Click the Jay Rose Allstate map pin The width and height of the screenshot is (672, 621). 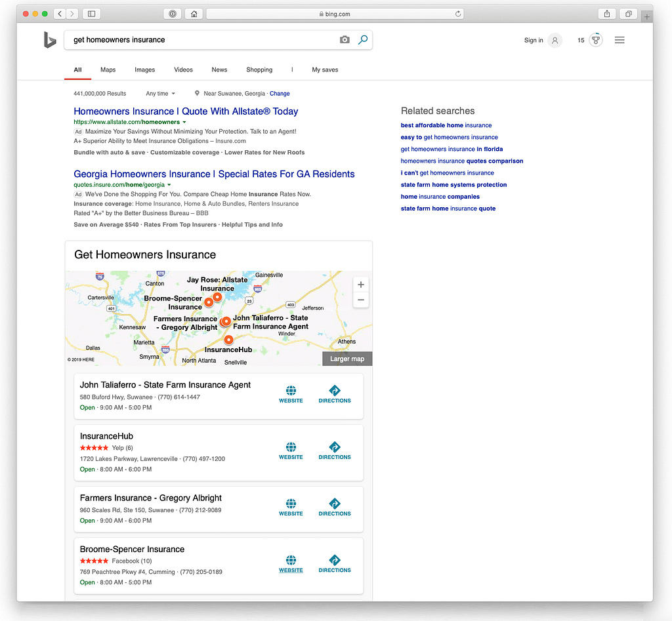pos(217,297)
